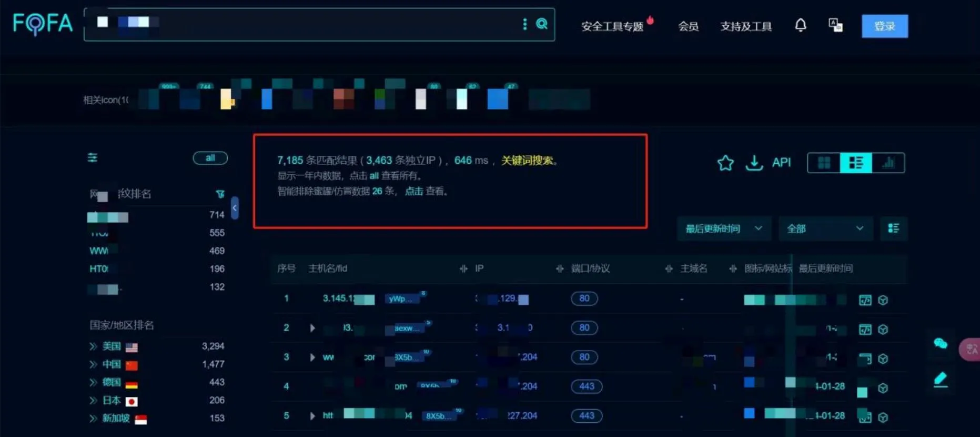Click the 登录 login button
Image resolution: width=980 pixels, height=437 pixels.
tap(884, 26)
